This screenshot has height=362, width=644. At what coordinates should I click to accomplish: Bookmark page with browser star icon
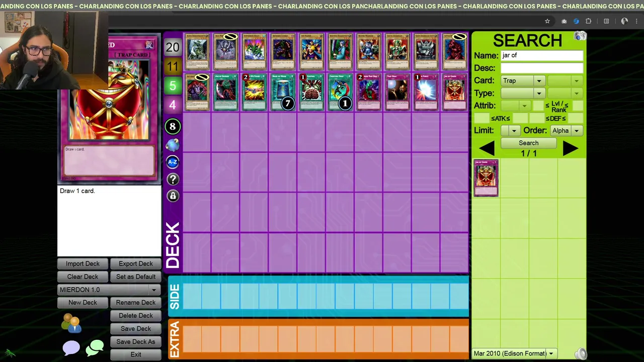[547, 21]
